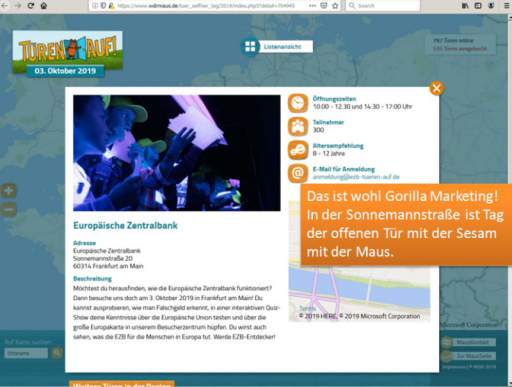Open the browser page actions ellipsis menu
The image size is (512, 387).
(312, 5)
